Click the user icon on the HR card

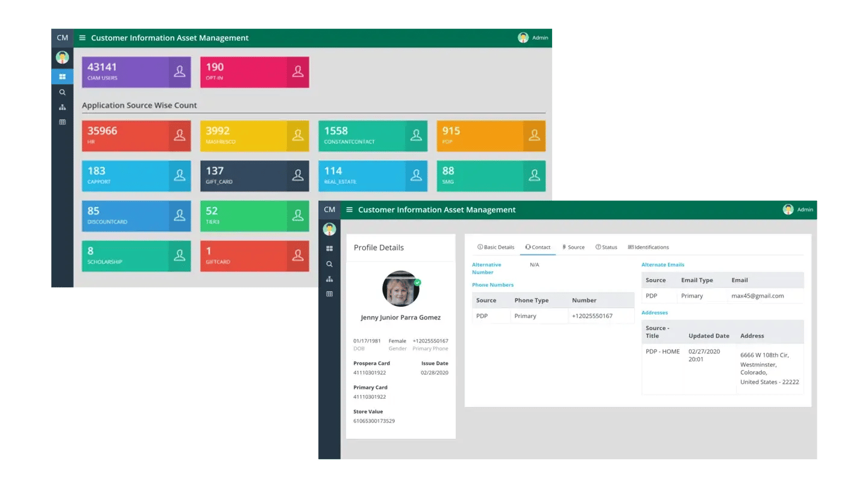(179, 136)
